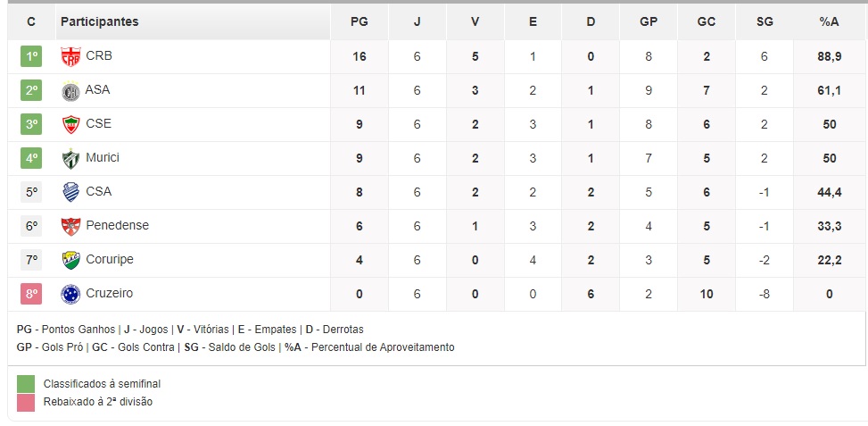The width and height of the screenshot is (868, 426).
Task: Click the Cruzeiro team crest icon
Action: [70, 294]
